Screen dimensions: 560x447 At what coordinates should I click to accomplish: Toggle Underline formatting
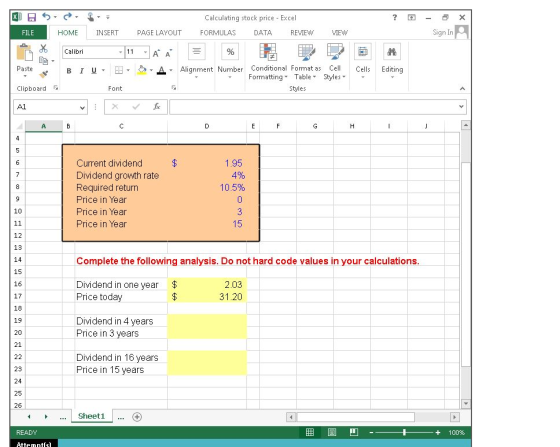(94, 71)
